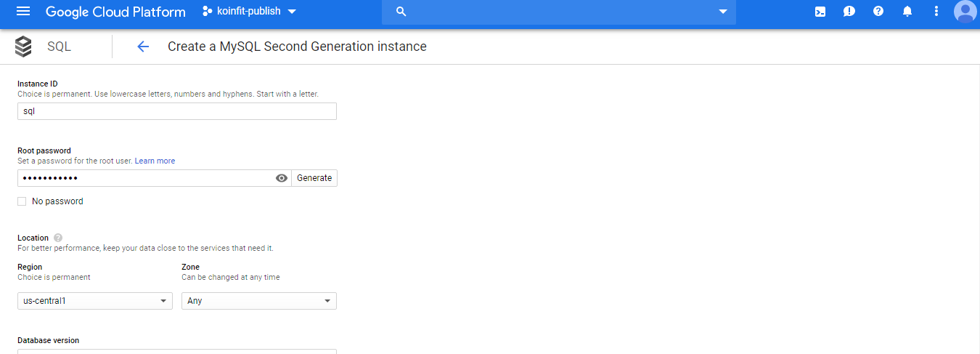Open the user account avatar
This screenshot has width=980, height=354.
(x=965, y=12)
